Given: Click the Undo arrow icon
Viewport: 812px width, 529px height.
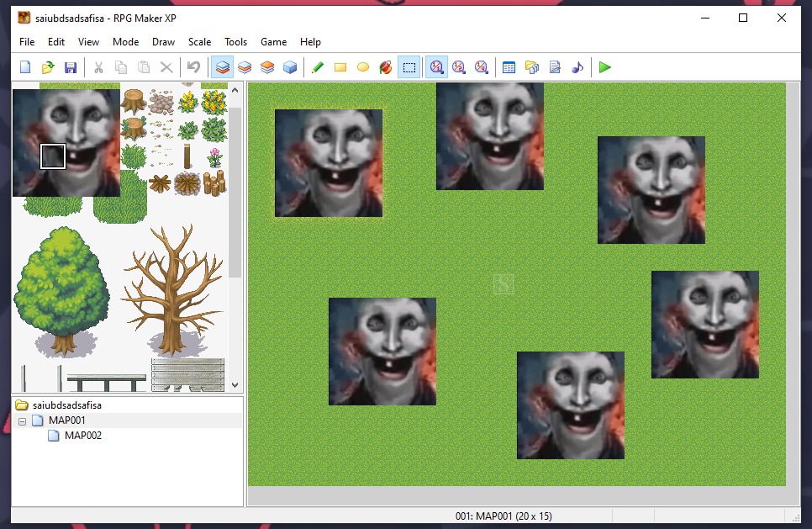Looking at the screenshot, I should pyautogui.click(x=193, y=67).
